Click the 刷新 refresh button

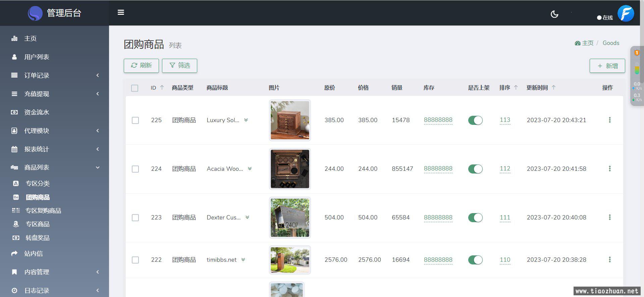coord(141,66)
